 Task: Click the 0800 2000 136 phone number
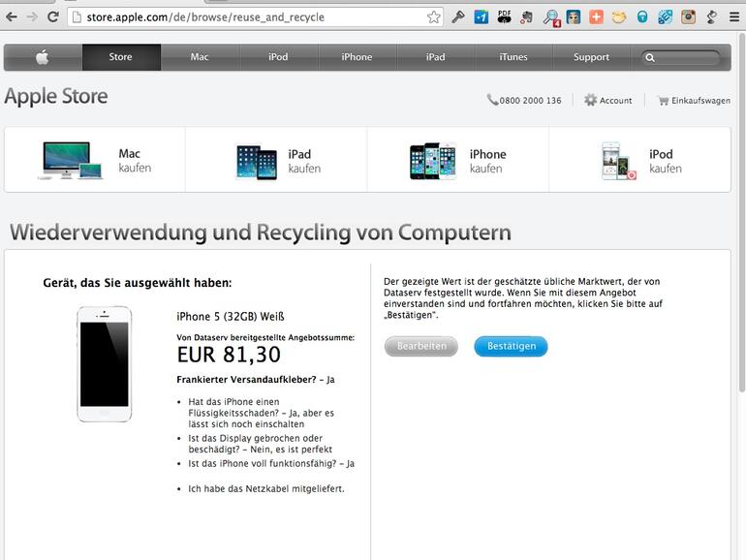point(531,101)
